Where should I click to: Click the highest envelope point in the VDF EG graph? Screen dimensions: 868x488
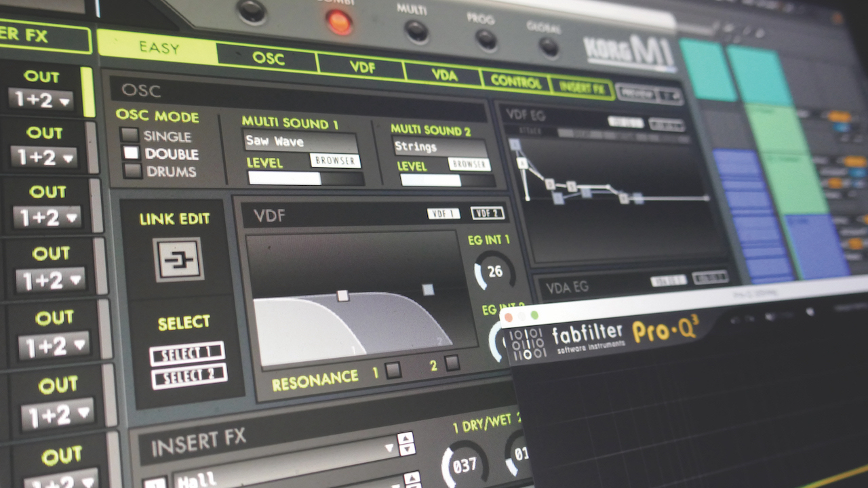tap(515, 144)
